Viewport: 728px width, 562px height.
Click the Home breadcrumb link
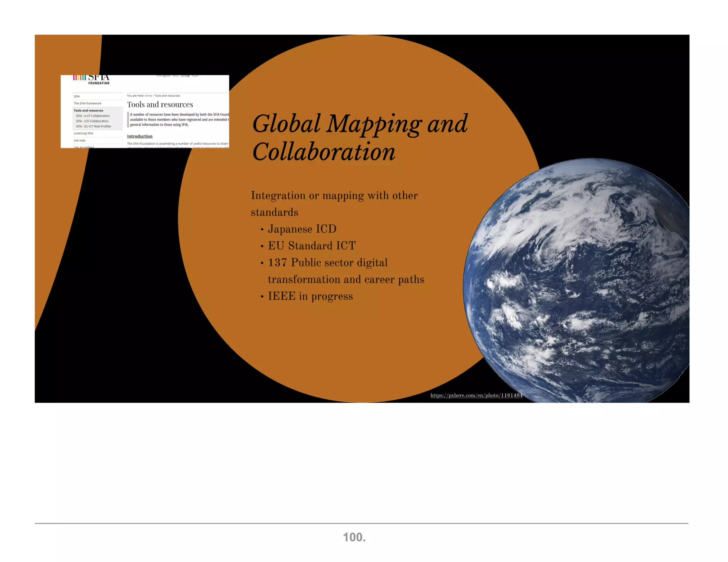pos(148,96)
